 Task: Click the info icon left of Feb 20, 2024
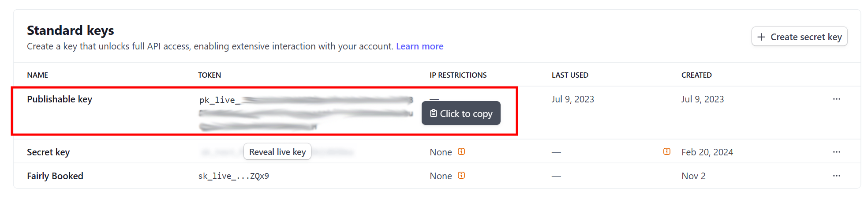(667, 152)
